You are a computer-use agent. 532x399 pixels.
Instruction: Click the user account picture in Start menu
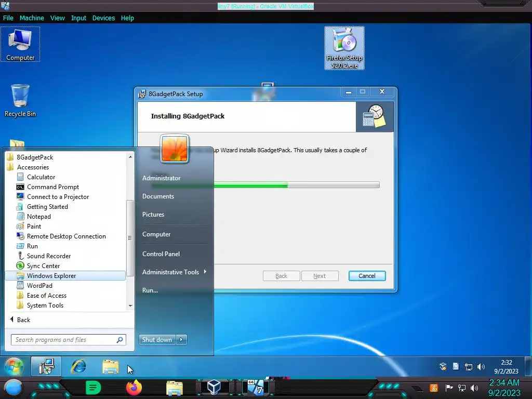175,149
